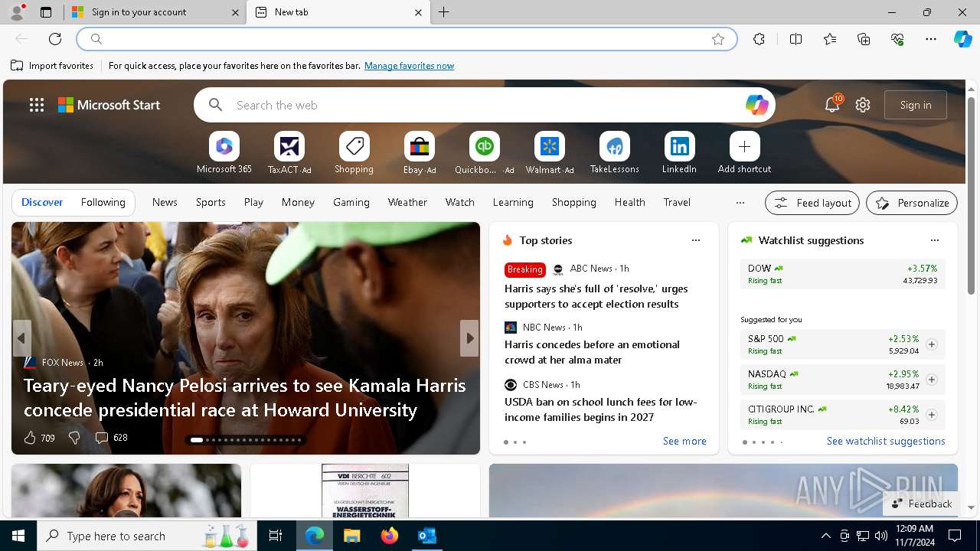Refresh the current page
This screenshot has height=551, width=980.
coord(55,39)
